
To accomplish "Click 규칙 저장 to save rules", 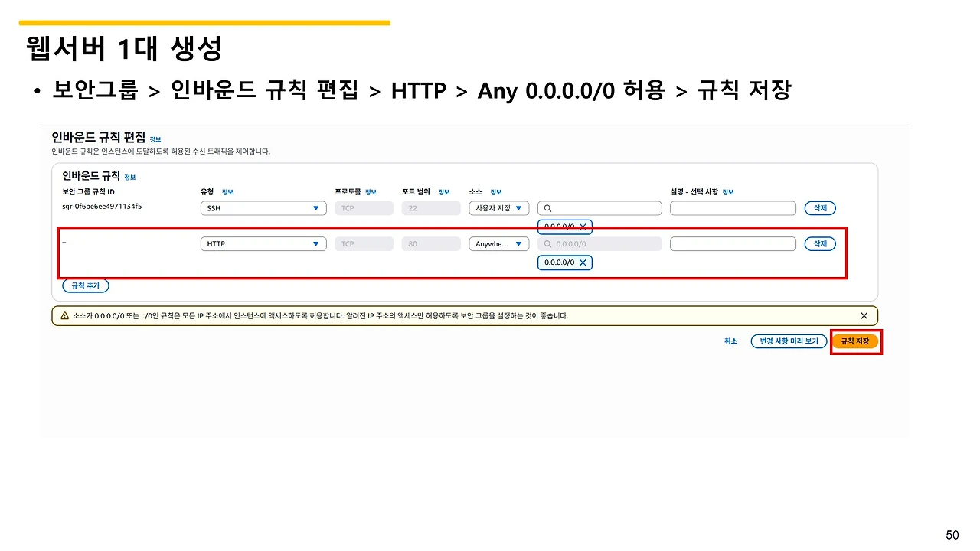I will 855,341.
